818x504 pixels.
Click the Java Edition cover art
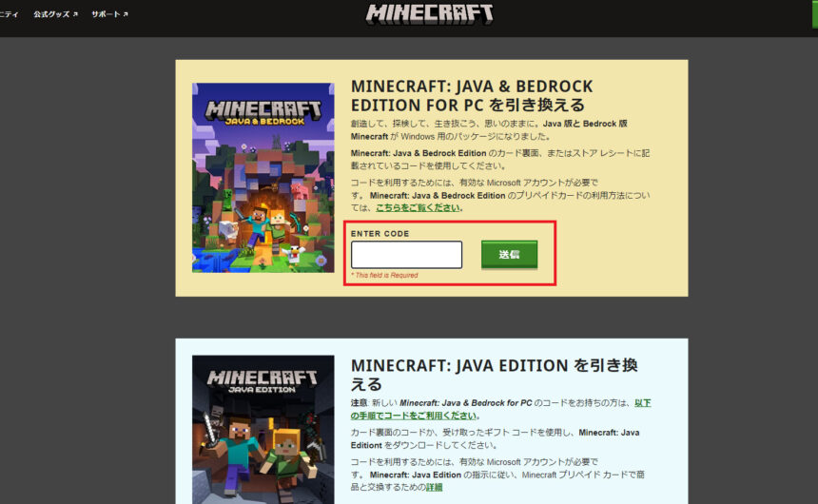(263, 430)
